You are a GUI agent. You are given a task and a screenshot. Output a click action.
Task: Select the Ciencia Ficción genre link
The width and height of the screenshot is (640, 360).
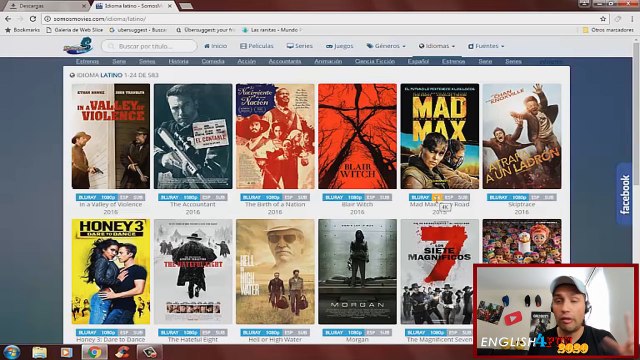coord(375,61)
